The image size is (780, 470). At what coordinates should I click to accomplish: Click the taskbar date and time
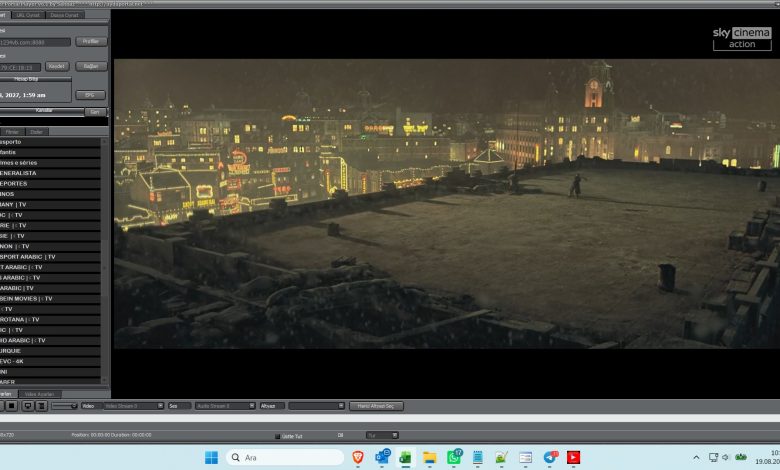point(768,458)
